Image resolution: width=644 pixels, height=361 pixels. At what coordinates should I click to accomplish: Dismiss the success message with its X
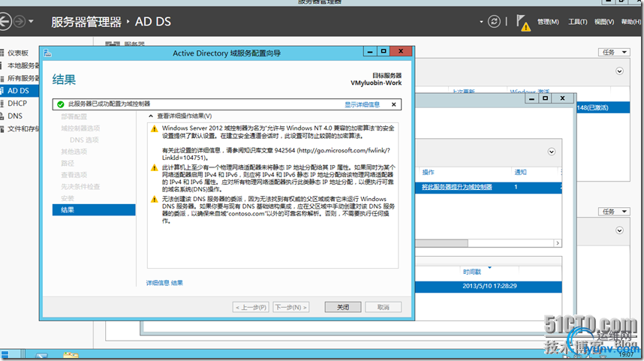(x=393, y=105)
